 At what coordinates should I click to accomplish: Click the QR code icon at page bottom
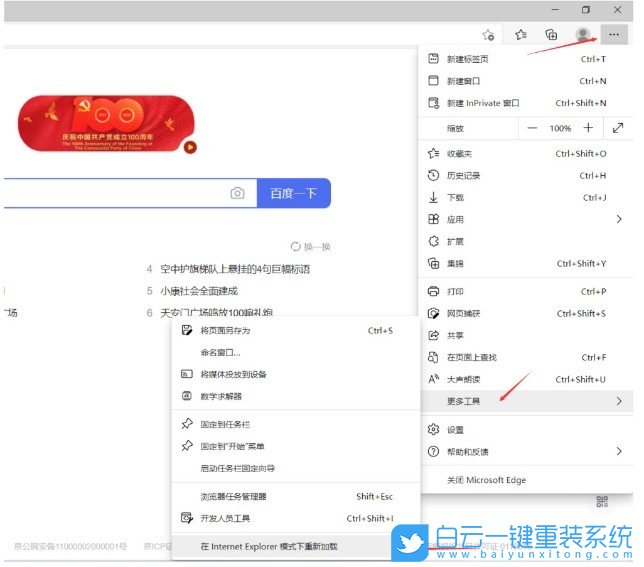pos(602,501)
